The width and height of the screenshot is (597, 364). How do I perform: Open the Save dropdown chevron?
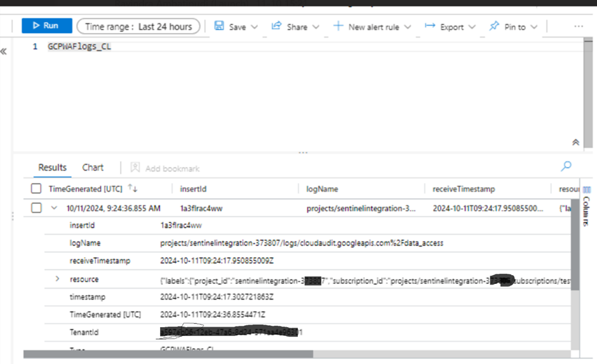pyautogui.click(x=254, y=27)
